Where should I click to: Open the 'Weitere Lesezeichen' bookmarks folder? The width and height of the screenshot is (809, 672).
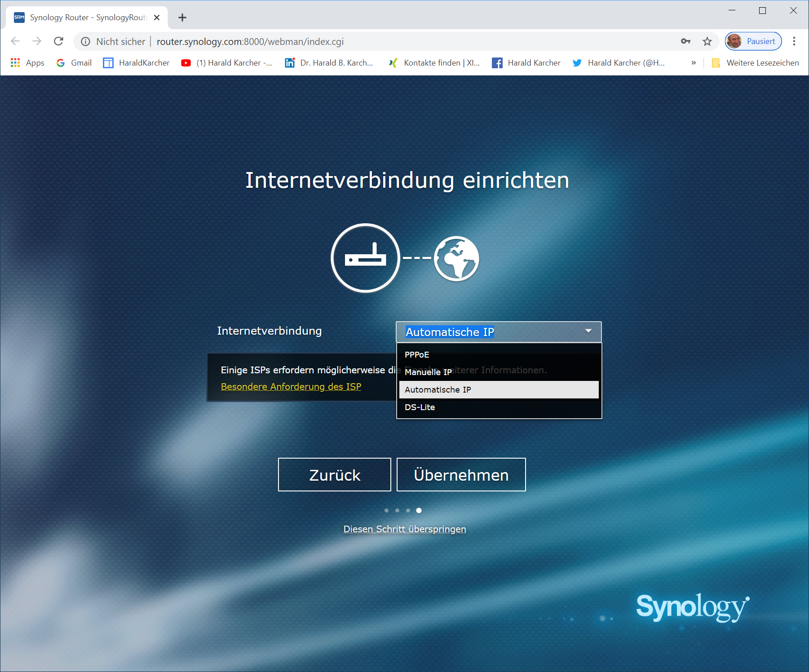click(756, 63)
